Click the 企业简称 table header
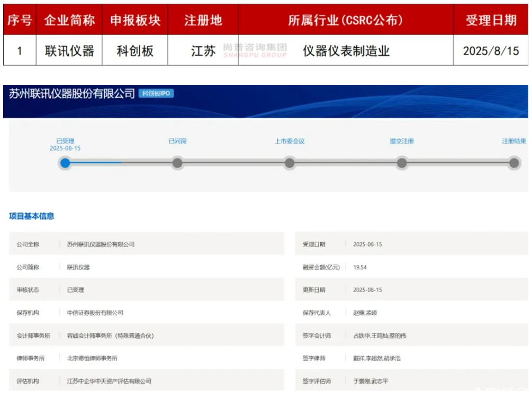This screenshot has width=532, height=398. 69,20
